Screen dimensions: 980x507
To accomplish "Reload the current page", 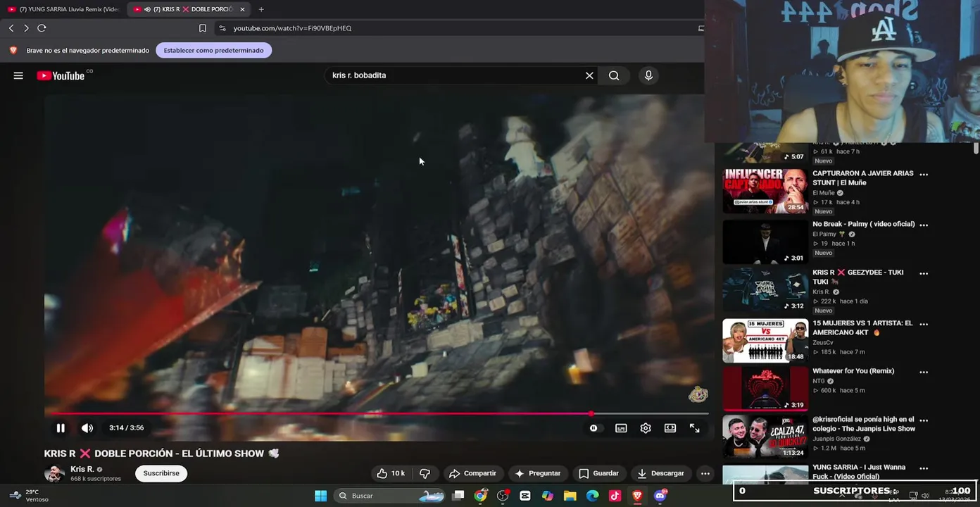I will (x=42, y=28).
